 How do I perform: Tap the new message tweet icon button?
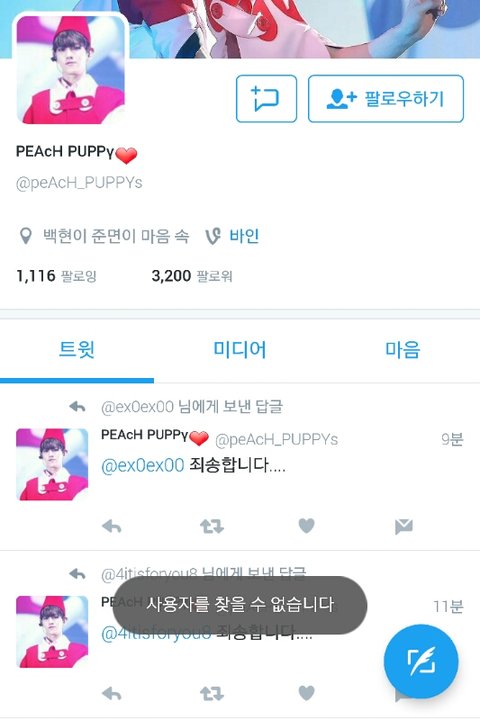coord(266,99)
